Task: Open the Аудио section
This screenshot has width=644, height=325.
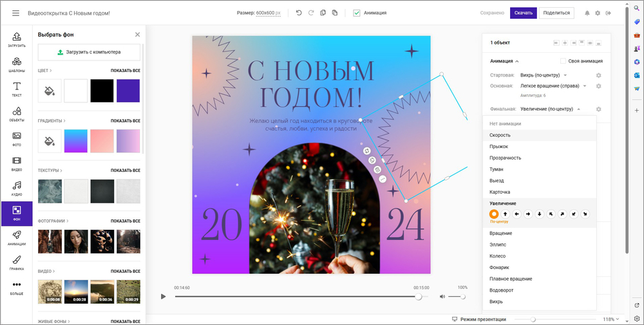Action: (x=17, y=189)
